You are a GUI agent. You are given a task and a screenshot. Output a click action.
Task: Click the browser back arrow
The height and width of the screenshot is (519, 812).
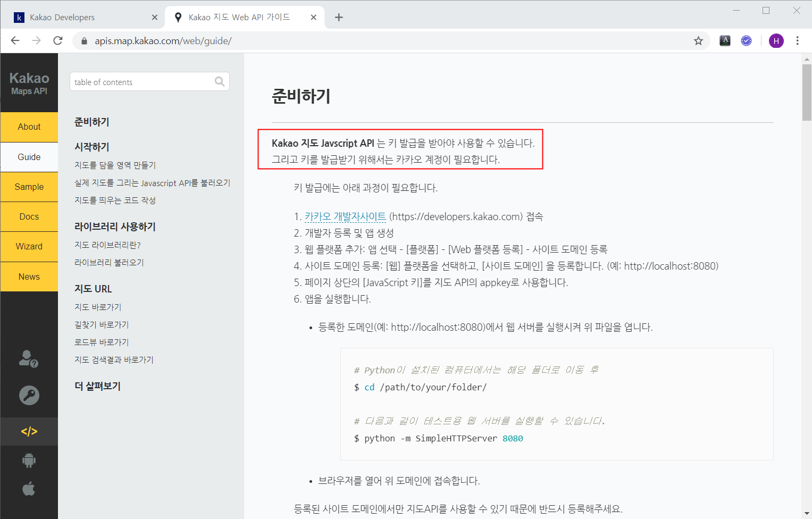click(x=15, y=41)
